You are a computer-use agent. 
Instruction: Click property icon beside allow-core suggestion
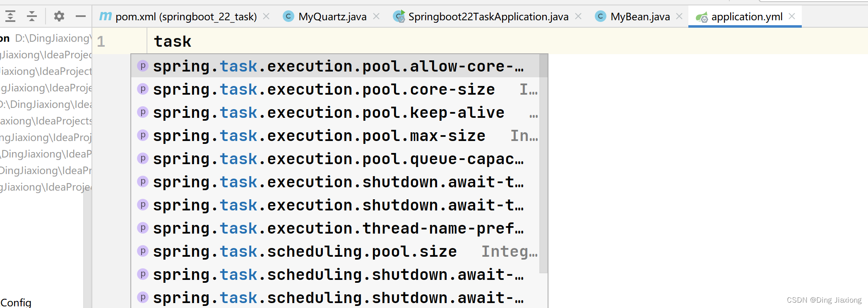coord(143,66)
